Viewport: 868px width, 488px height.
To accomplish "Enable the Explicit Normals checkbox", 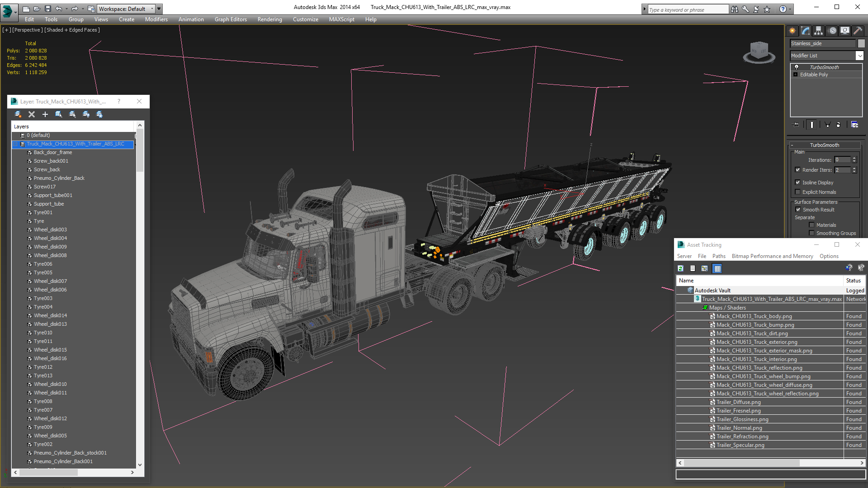I will point(798,192).
